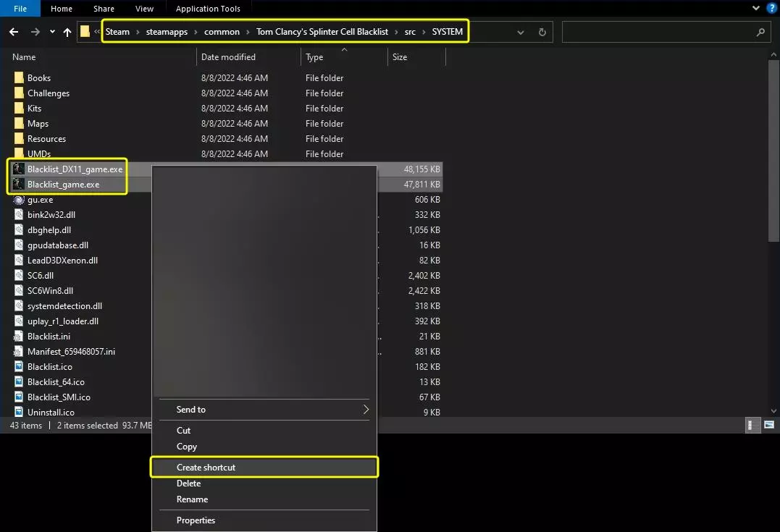Select the Kits folder icon
This screenshot has height=532, width=780.
(19, 108)
